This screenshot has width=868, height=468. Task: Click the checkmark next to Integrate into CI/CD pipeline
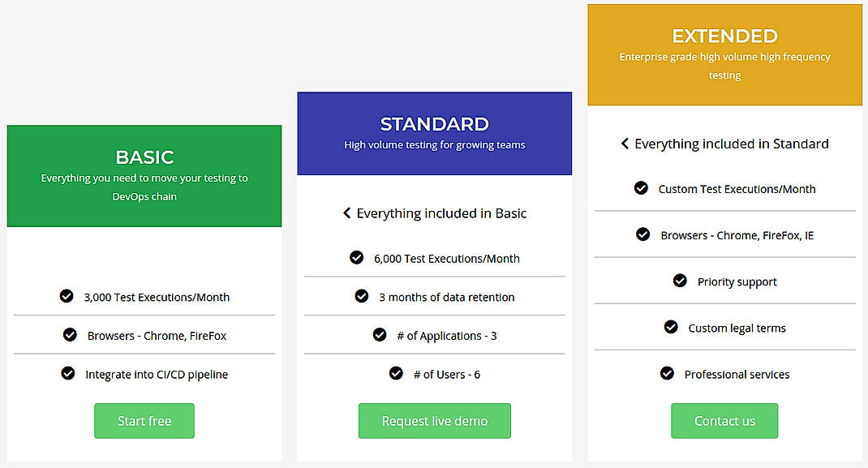click(68, 374)
